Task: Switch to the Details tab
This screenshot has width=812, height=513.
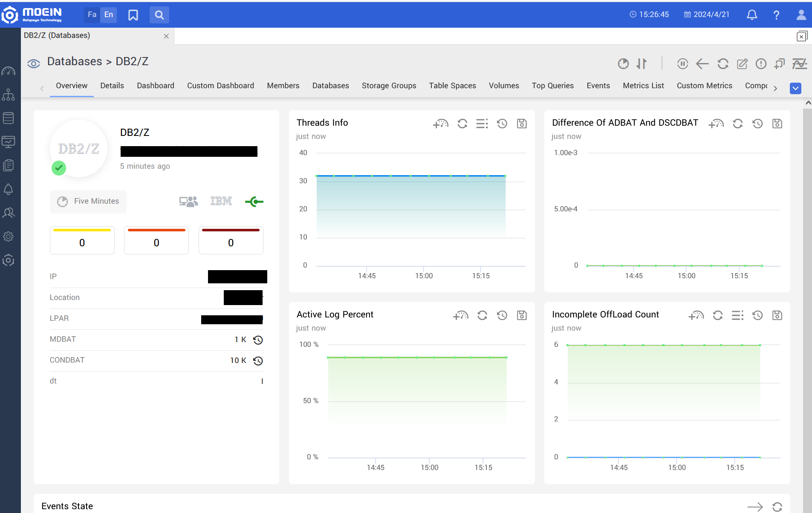Action: 112,86
